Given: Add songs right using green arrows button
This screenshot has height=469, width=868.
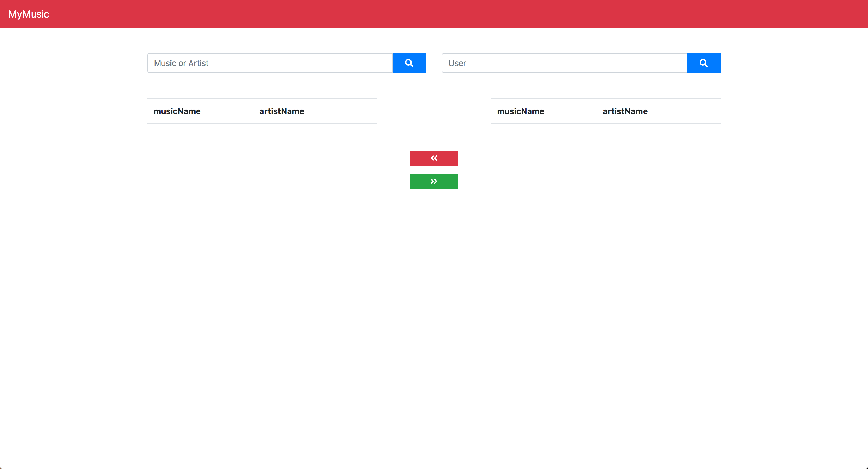Looking at the screenshot, I should pos(434,182).
